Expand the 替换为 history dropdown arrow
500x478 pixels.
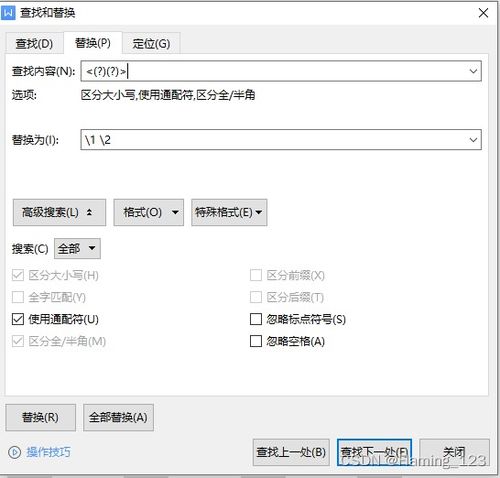[x=473, y=140]
